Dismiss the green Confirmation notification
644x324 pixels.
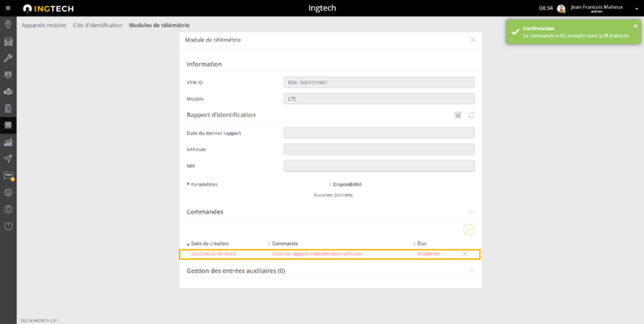(x=635, y=26)
